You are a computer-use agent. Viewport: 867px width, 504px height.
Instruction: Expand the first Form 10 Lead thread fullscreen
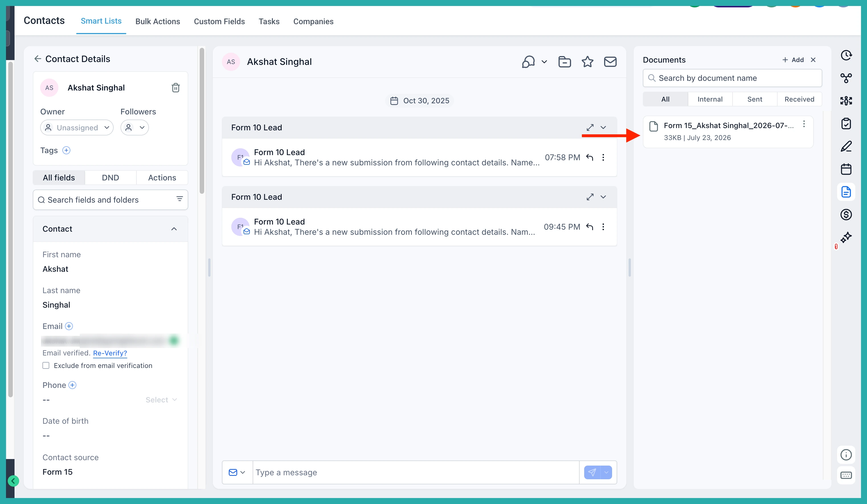[x=590, y=127]
